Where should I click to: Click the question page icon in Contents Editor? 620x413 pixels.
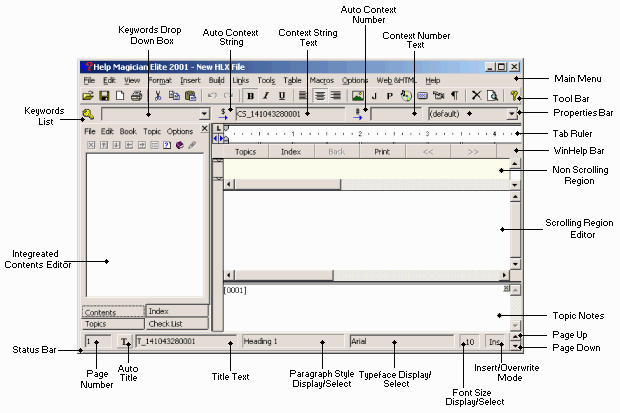[x=167, y=145]
